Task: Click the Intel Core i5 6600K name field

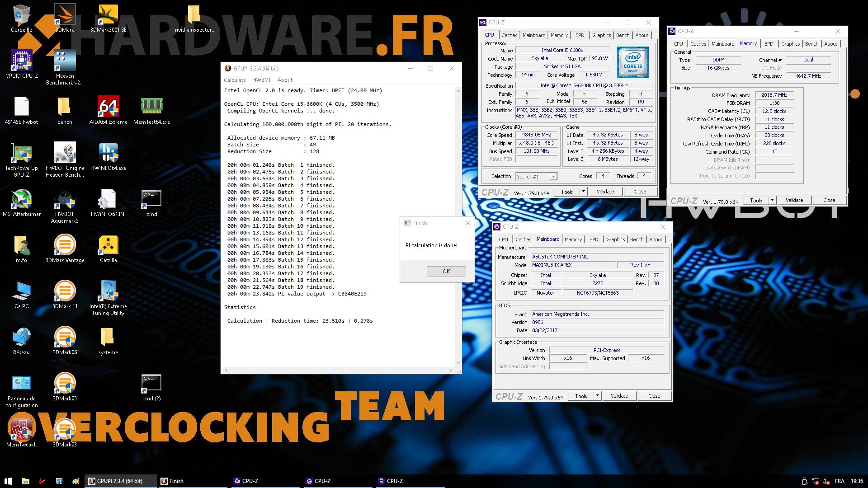Action: (x=562, y=51)
